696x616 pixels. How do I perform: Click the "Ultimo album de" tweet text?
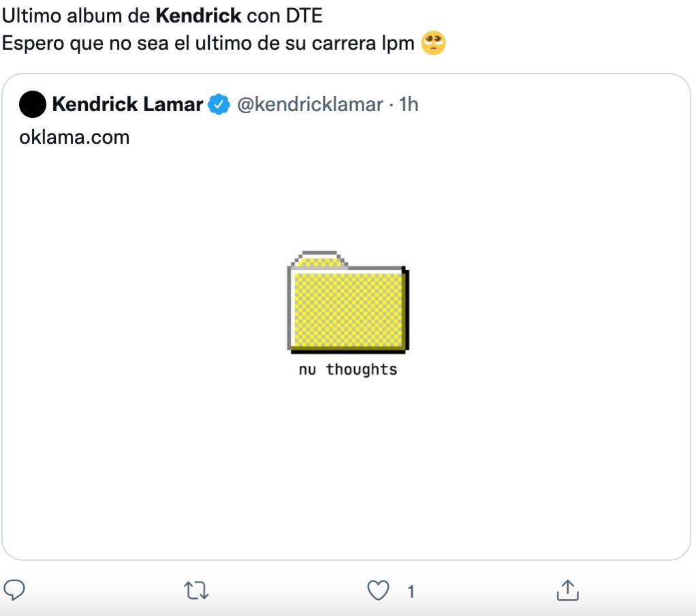point(74,14)
